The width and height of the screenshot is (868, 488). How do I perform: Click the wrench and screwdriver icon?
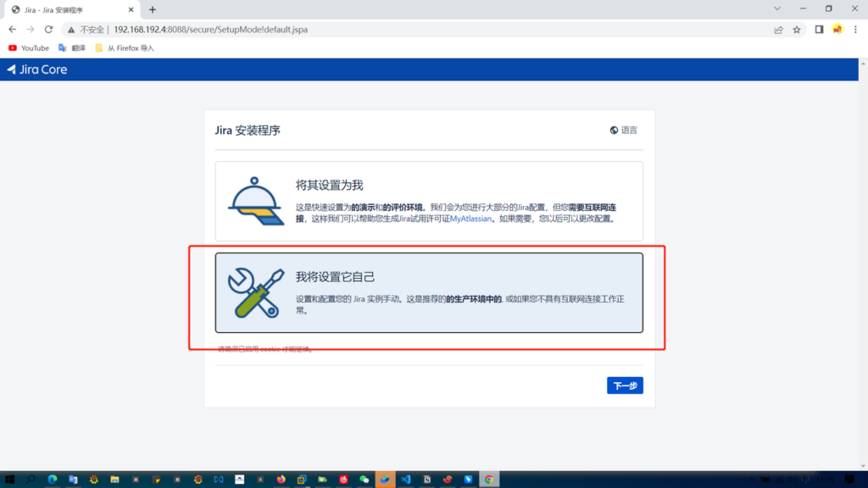pyautogui.click(x=256, y=292)
